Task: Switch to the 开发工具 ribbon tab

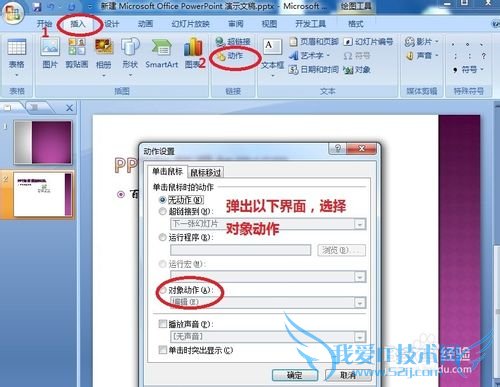Action: coord(310,24)
